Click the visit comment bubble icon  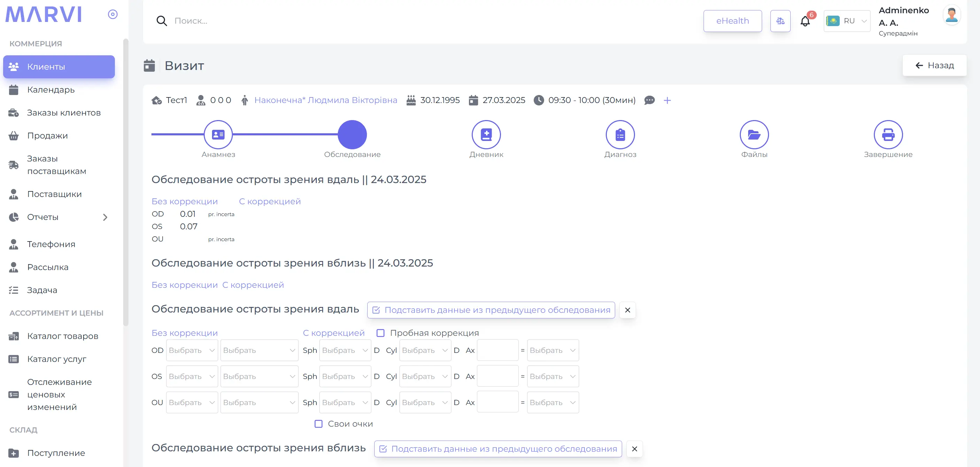[x=649, y=101]
